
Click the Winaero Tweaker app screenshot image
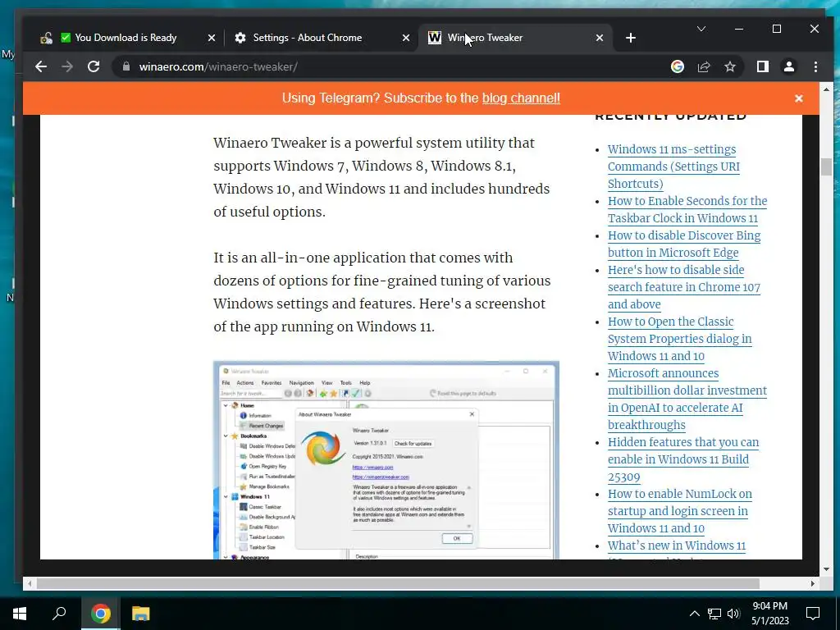click(386, 460)
